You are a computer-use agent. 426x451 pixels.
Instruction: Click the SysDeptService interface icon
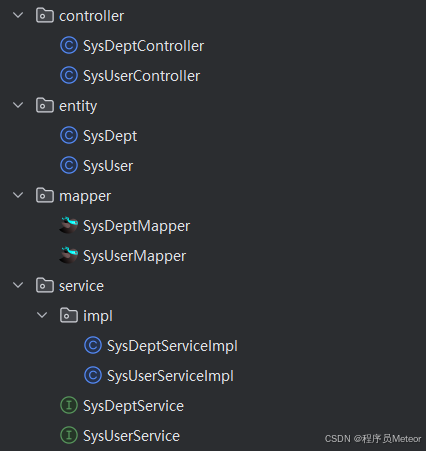(69, 406)
